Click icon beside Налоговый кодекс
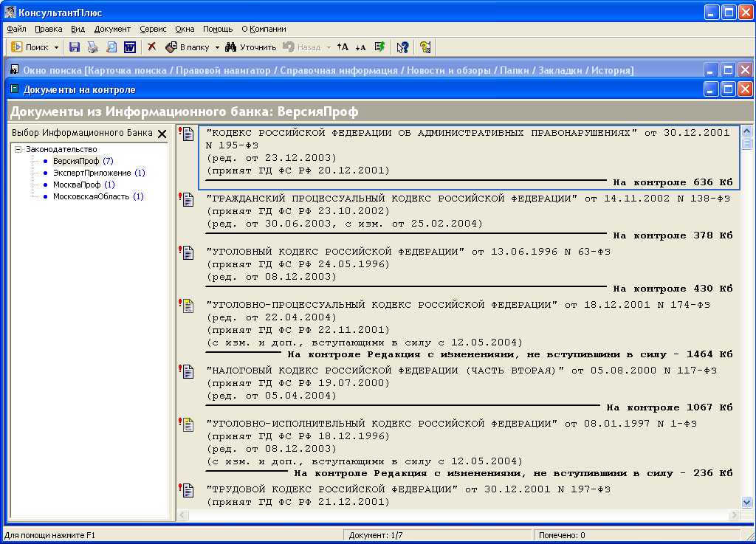This screenshot has height=544, width=756. [187, 371]
